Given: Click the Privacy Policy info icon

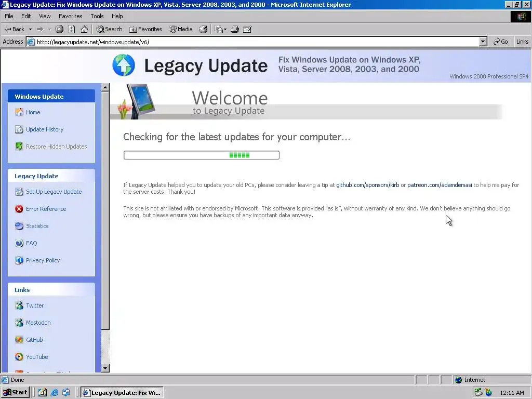Looking at the screenshot, I should tap(19, 260).
